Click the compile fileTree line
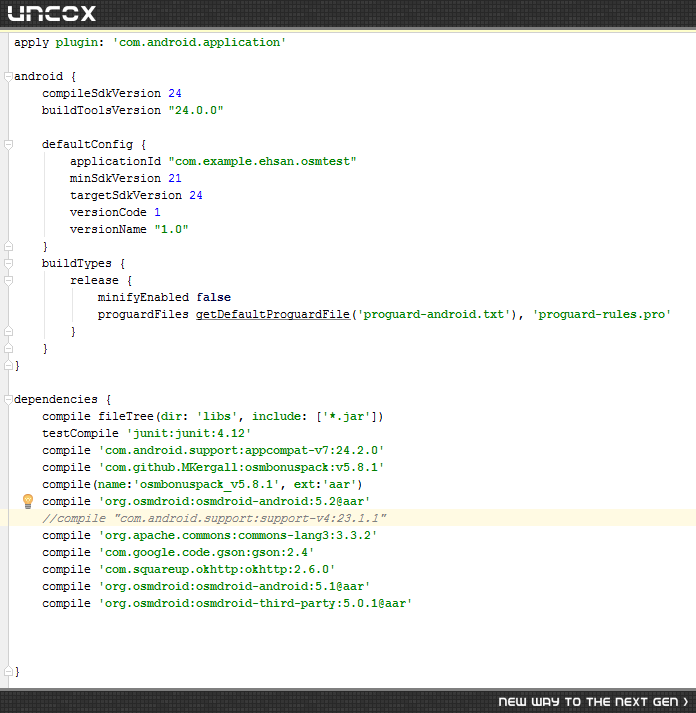 click(x=213, y=417)
